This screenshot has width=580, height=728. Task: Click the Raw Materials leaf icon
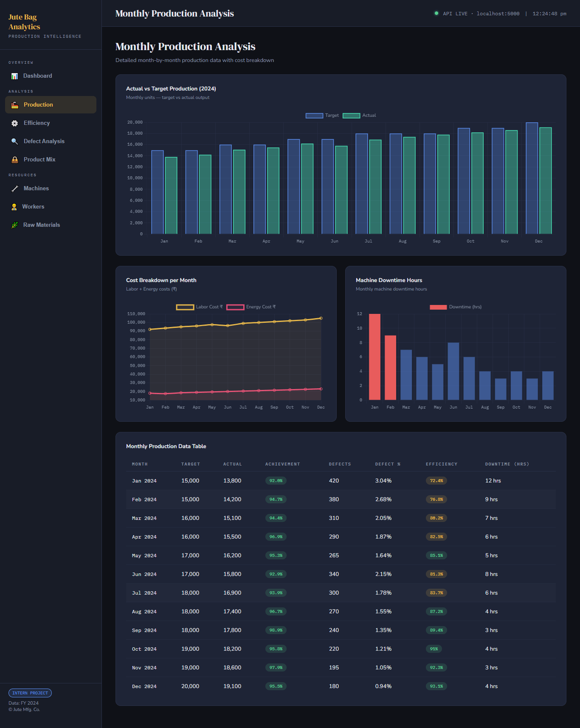tap(14, 225)
